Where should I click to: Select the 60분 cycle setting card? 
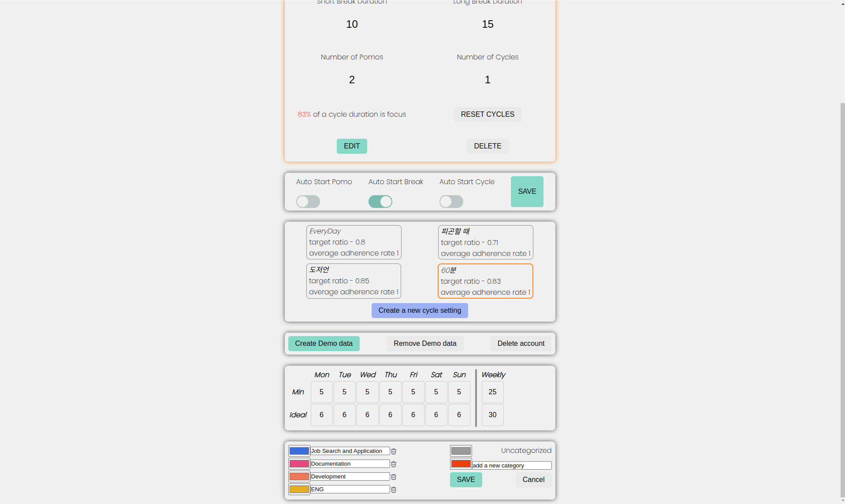pyautogui.click(x=485, y=281)
